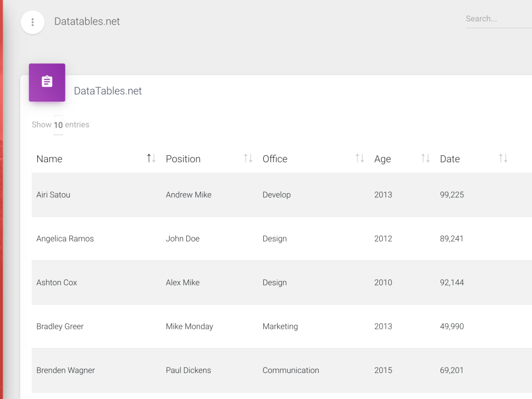532x399 pixels.
Task: Toggle sort order on the Age header
Action: tap(383, 159)
